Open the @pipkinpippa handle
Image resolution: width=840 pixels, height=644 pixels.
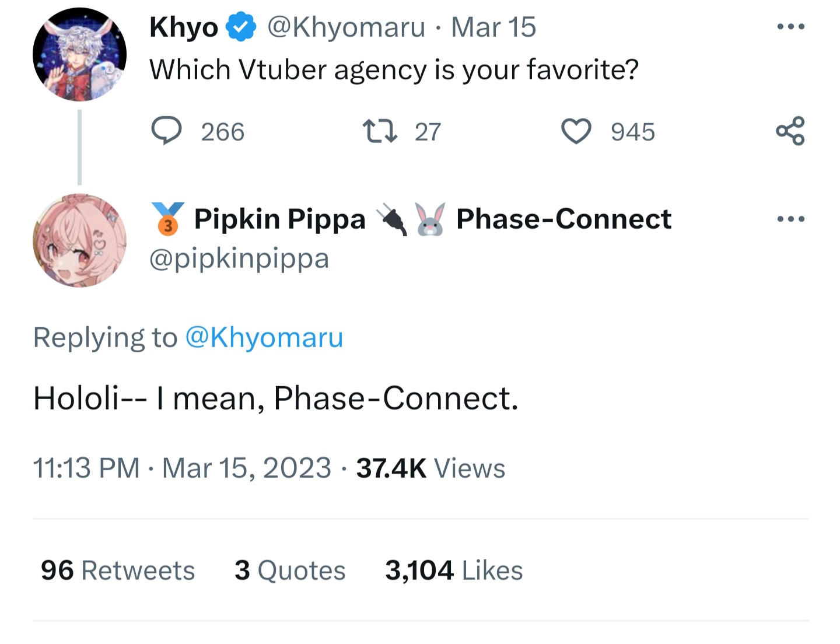(239, 258)
